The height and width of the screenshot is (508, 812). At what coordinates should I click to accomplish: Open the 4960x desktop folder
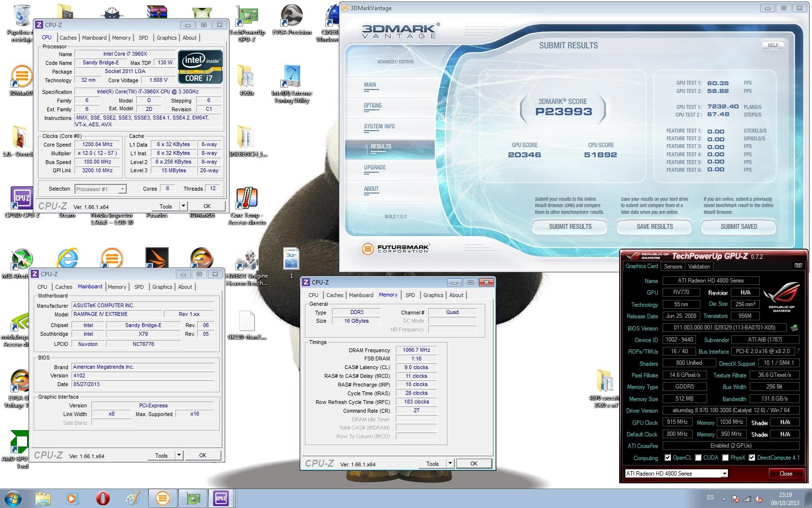[246, 80]
